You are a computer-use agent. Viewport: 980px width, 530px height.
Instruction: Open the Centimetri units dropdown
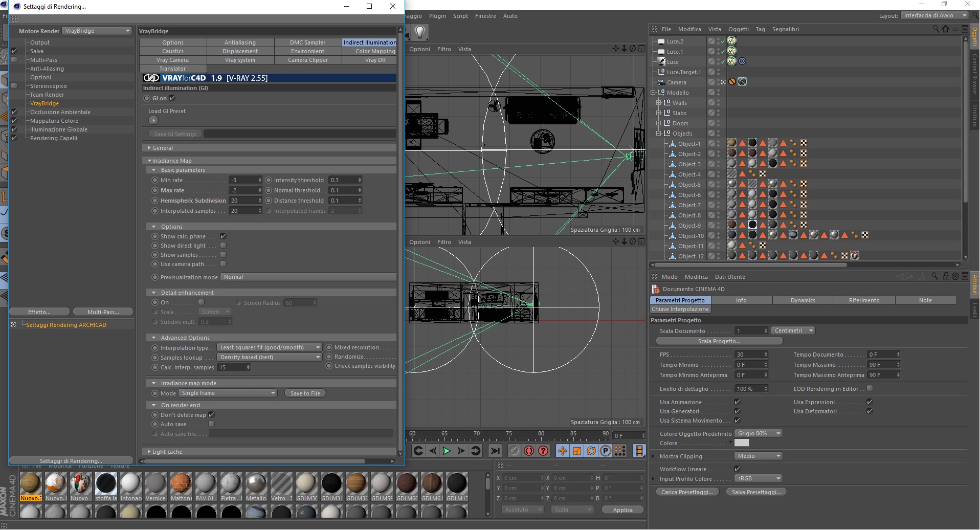tap(793, 331)
